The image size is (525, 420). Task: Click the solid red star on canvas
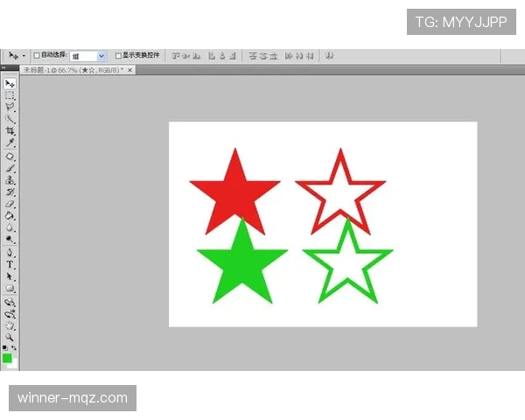tap(235, 192)
